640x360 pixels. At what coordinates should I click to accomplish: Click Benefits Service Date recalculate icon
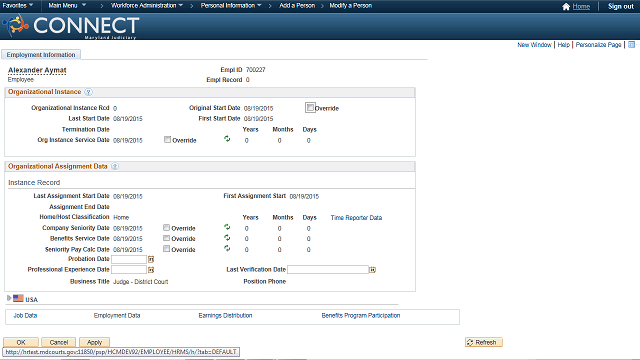coord(227,238)
